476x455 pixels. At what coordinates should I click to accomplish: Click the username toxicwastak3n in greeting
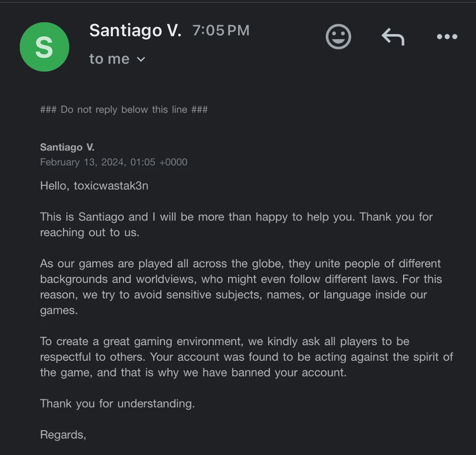[111, 186]
